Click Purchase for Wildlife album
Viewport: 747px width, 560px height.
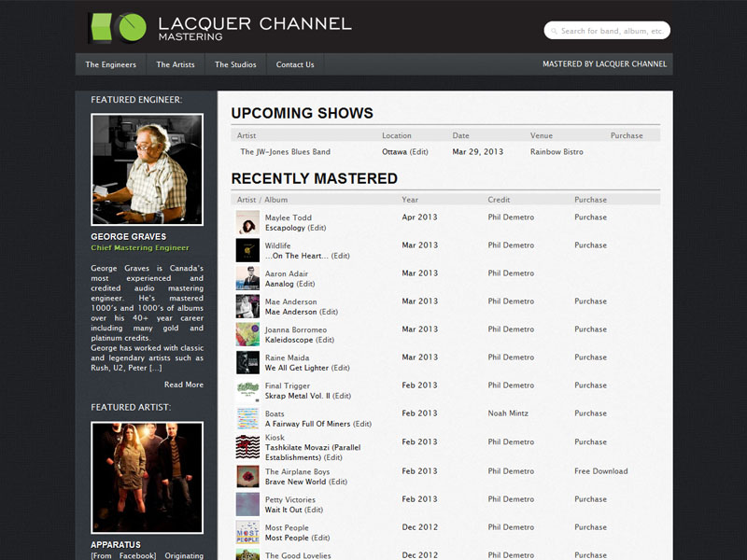point(591,245)
